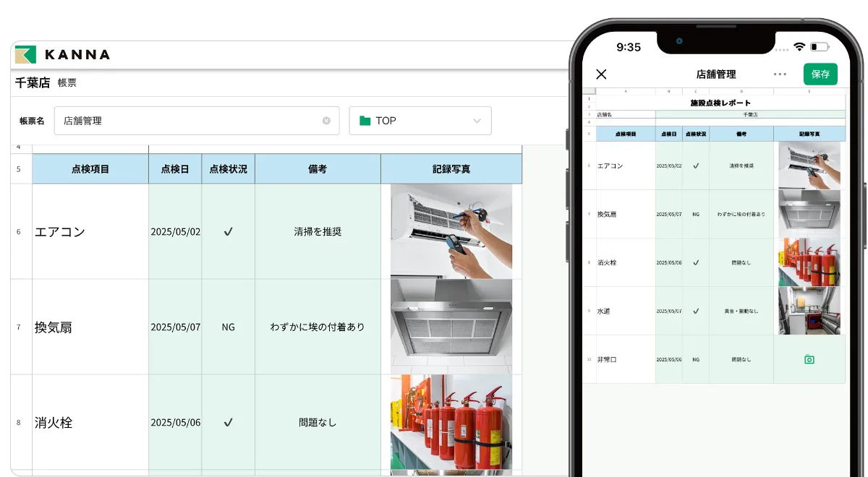Viewport: 868px width, 477px height.
Task: Tap the Wi-Fi status icon on the phone
Action: coord(799,47)
